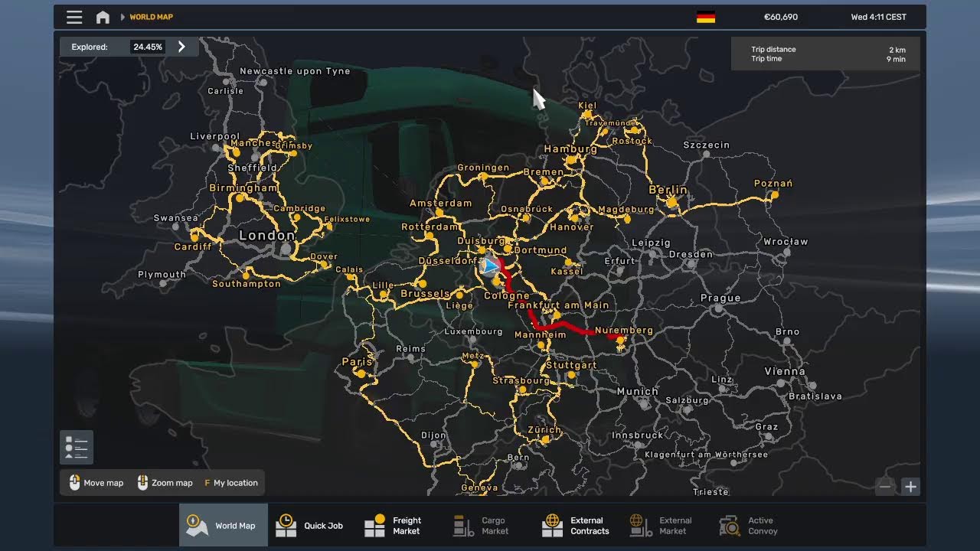This screenshot has width=980, height=551.
Task: Click the Hamburg city marker
Action: coord(572,160)
